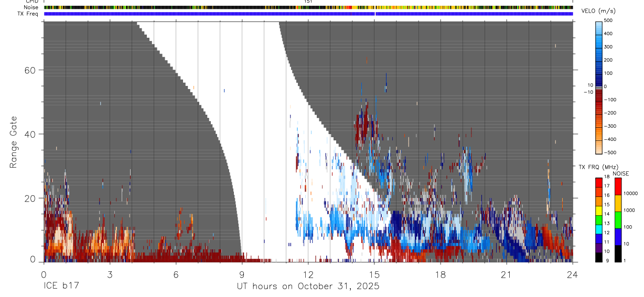Click the 9 tick on UT hours axis
Screen dimensions: 644x297
242,274
